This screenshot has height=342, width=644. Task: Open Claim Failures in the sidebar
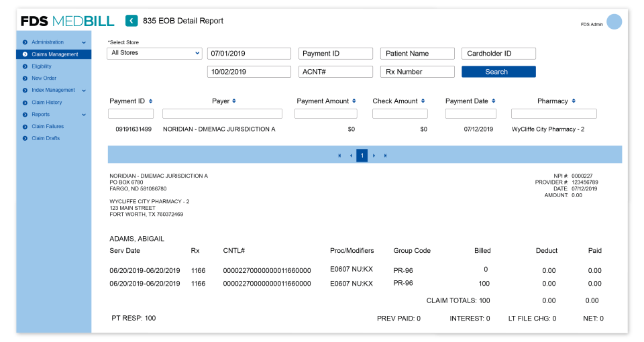[x=48, y=127]
